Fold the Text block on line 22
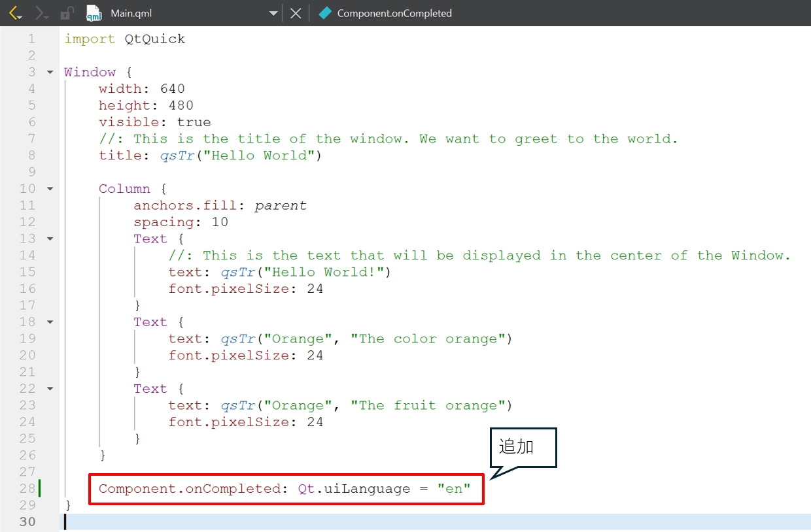The image size is (811, 532). click(x=50, y=389)
